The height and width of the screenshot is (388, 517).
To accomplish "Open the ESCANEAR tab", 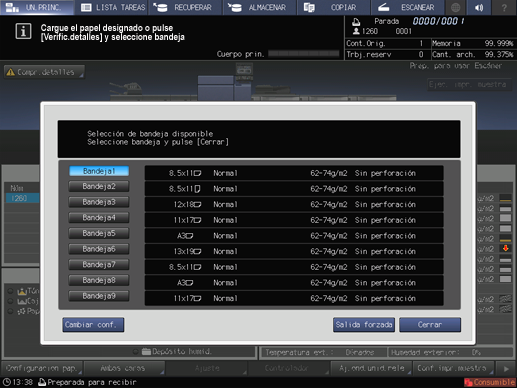I will tap(407, 7).
